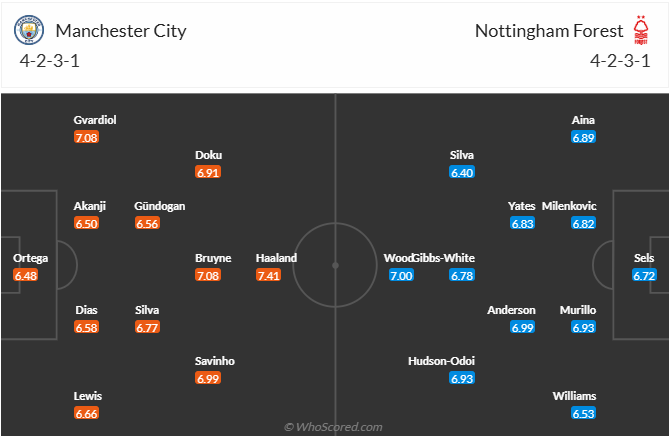This screenshot has width=669, height=436.
Task: Click Aina's 6.89 rating badge
Action: tap(584, 137)
